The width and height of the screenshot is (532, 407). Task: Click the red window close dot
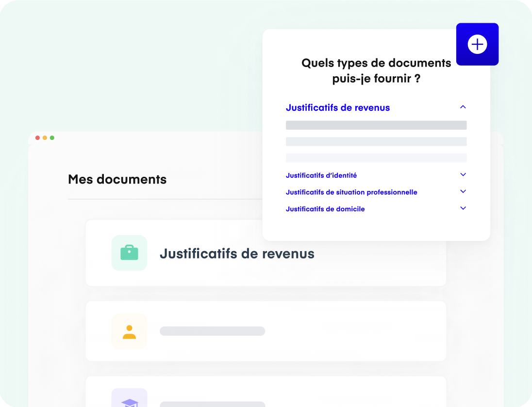pos(38,138)
